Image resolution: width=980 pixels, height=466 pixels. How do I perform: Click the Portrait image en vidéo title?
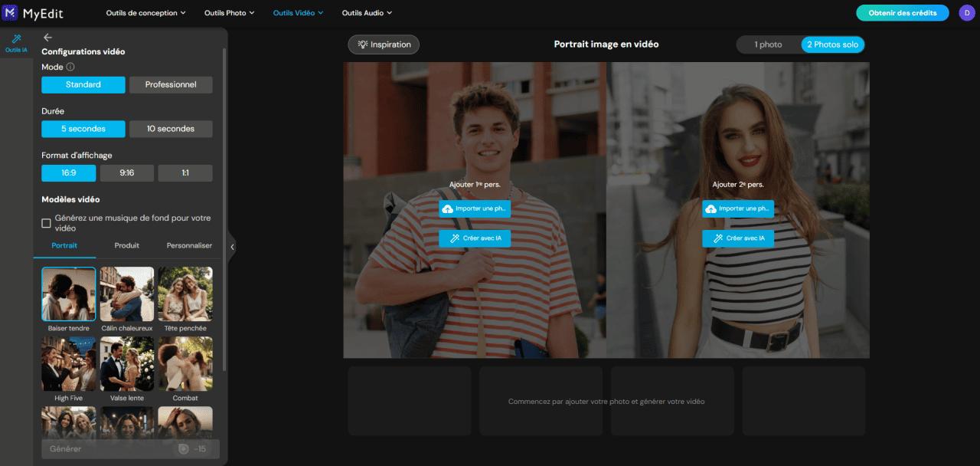(606, 44)
